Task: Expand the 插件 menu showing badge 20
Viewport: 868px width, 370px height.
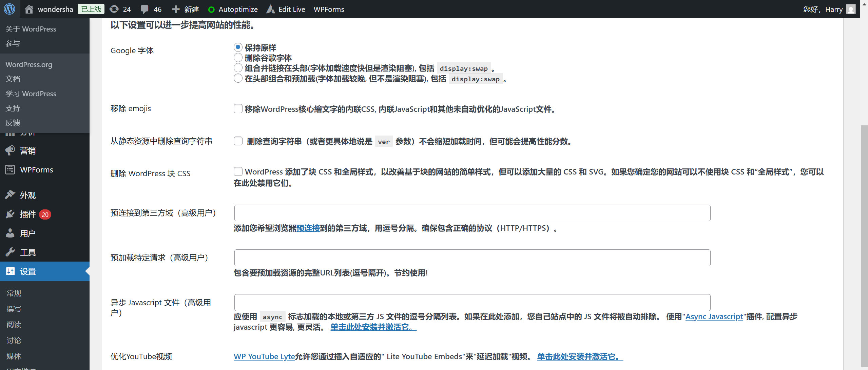Action: tap(28, 214)
